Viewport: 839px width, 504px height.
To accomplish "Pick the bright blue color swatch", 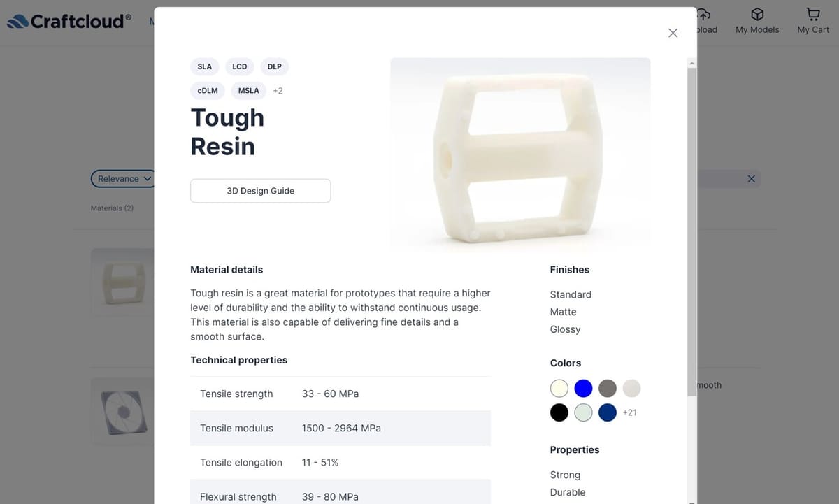I will coord(583,389).
